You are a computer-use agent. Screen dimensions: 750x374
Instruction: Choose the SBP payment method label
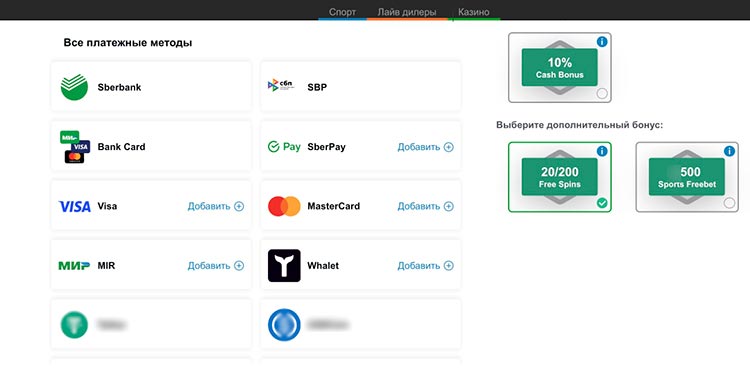[x=317, y=88]
